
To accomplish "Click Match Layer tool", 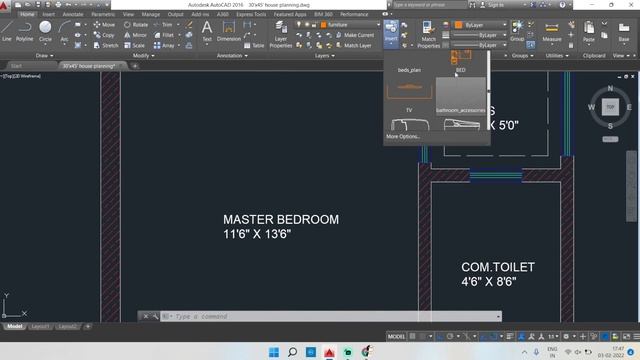I will (x=353, y=45).
